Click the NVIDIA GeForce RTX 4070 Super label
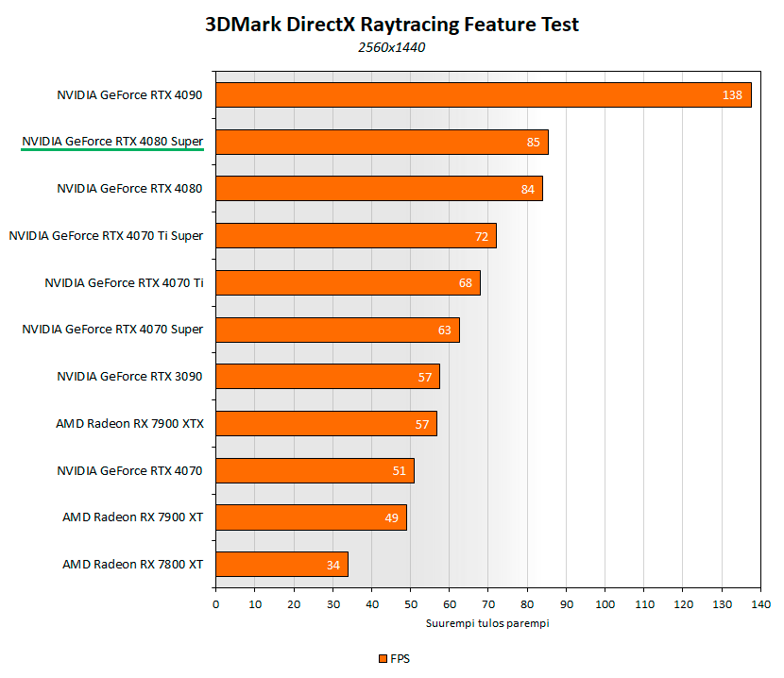This screenshot has width=784, height=678. (x=112, y=330)
